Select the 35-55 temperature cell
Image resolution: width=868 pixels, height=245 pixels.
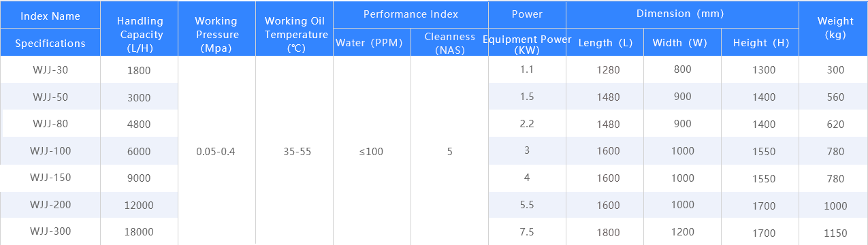click(294, 151)
